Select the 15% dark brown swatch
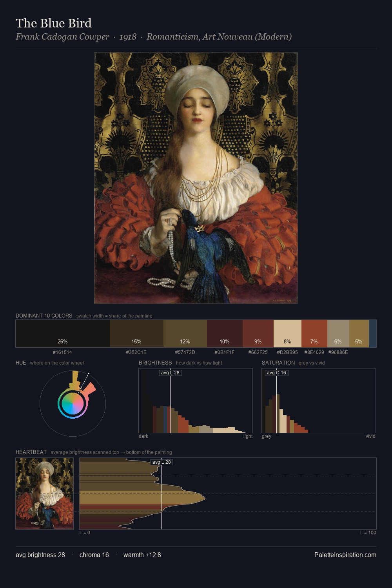The width and height of the screenshot is (392, 588). [136, 334]
